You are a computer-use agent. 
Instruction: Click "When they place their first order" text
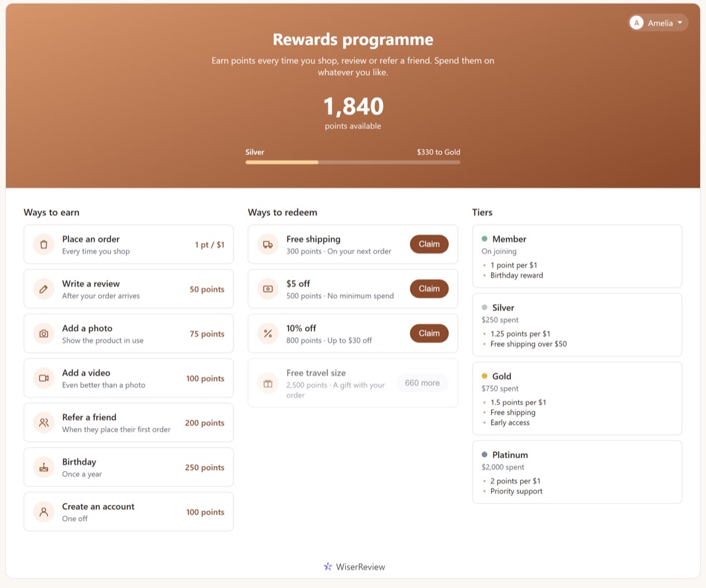point(116,429)
